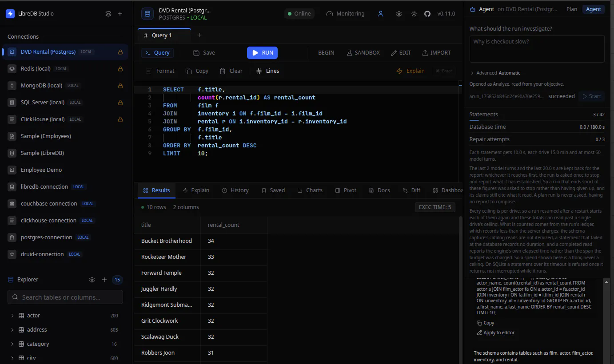The height and width of the screenshot is (364, 614).
Task: Open Monitoring view
Action: pyautogui.click(x=345, y=14)
